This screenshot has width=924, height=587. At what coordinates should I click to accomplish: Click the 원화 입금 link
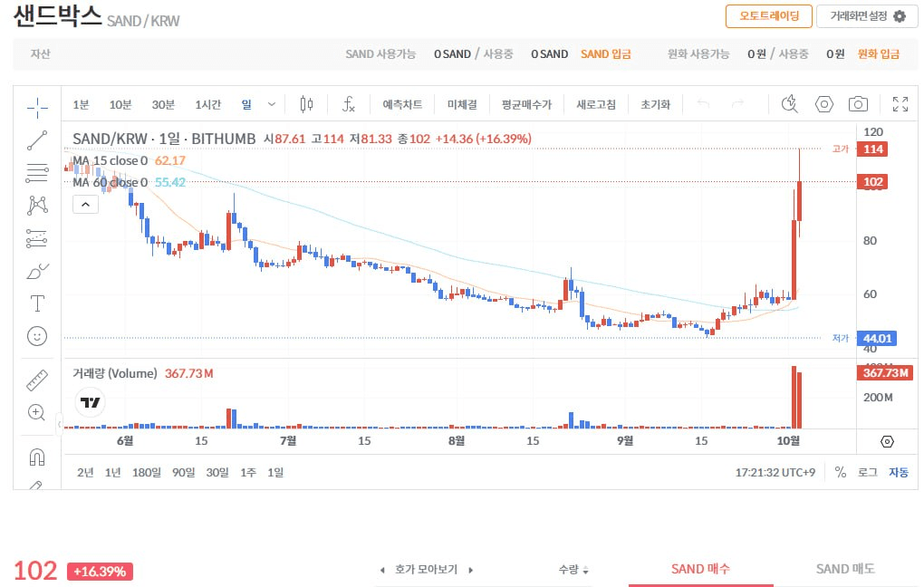pyautogui.click(x=878, y=54)
